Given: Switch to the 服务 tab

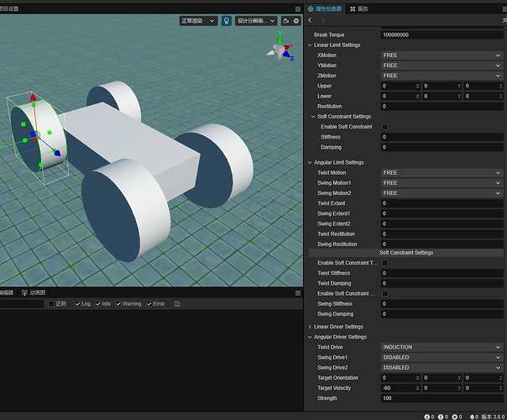Looking at the screenshot, I should pyautogui.click(x=358, y=8).
